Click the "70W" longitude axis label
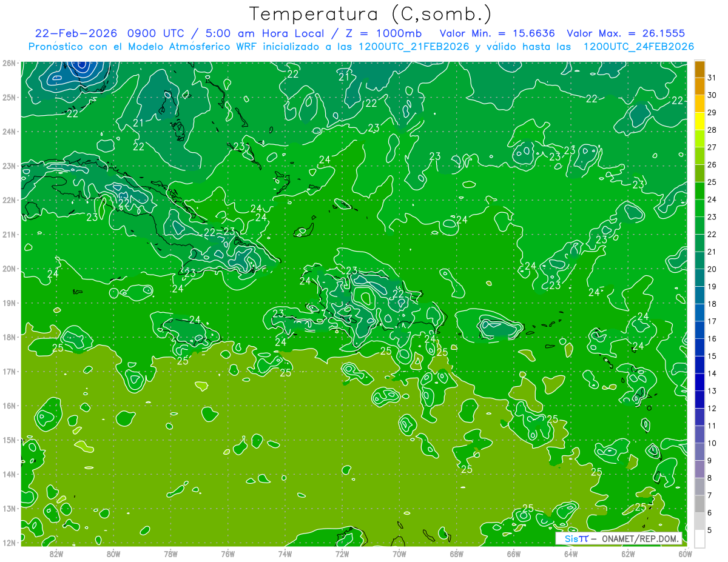The image size is (728, 562). pos(399,554)
